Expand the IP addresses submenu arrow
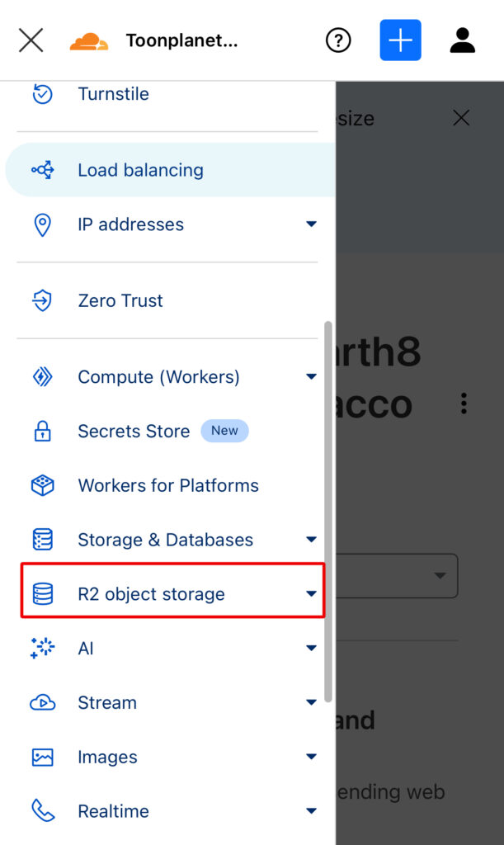The image size is (504, 845). [311, 224]
